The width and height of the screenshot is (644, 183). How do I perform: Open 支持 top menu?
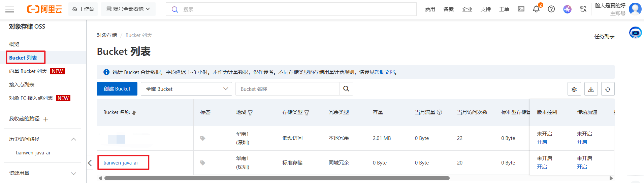(x=486, y=9)
